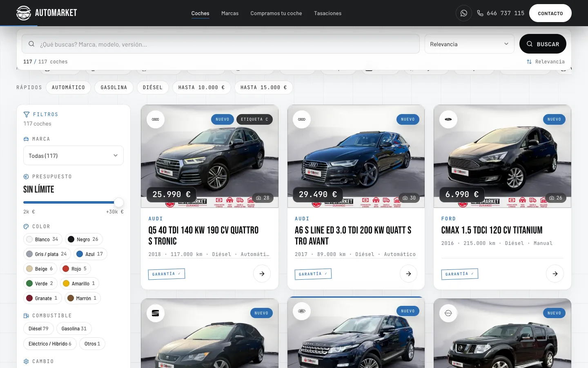Click the Automarket logo
This screenshot has height=368, width=588.
(47, 13)
